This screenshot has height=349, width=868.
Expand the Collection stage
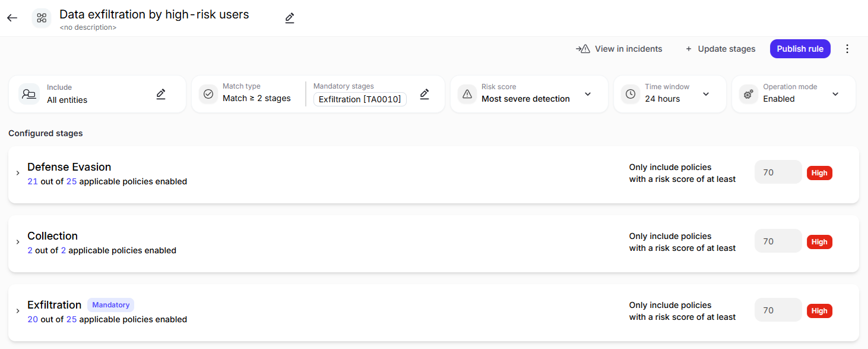tap(18, 242)
